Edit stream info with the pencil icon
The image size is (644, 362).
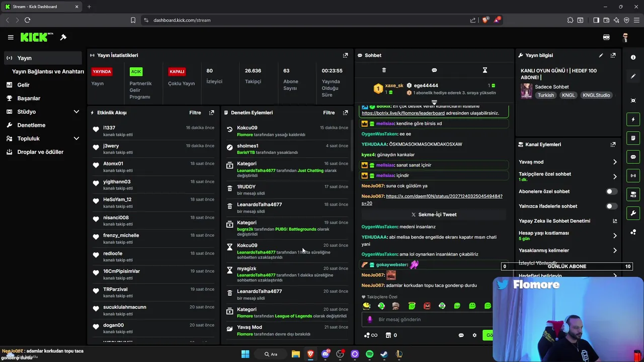click(601, 55)
